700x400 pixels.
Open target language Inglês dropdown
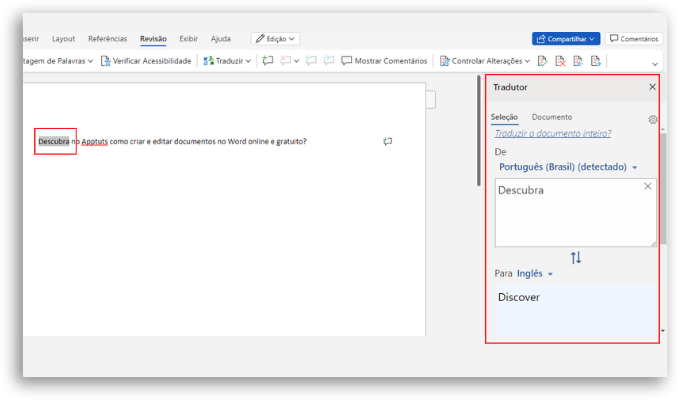tap(535, 274)
